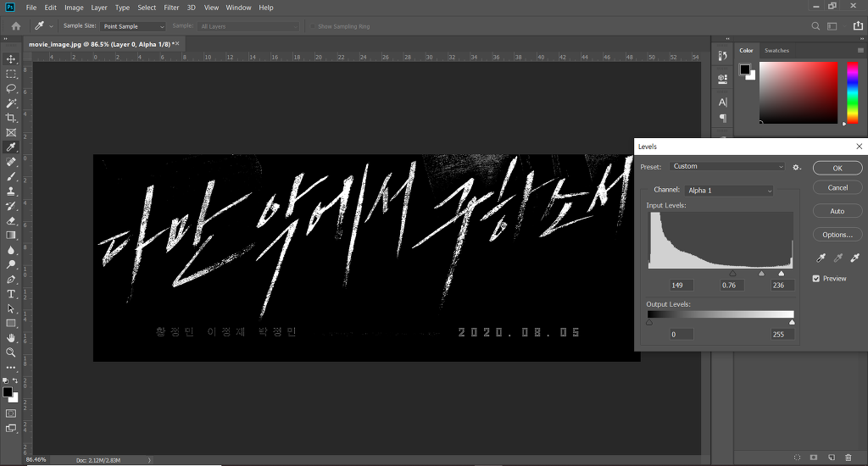Select the Hand tool
The width and height of the screenshot is (868, 466).
pyautogui.click(x=10, y=337)
